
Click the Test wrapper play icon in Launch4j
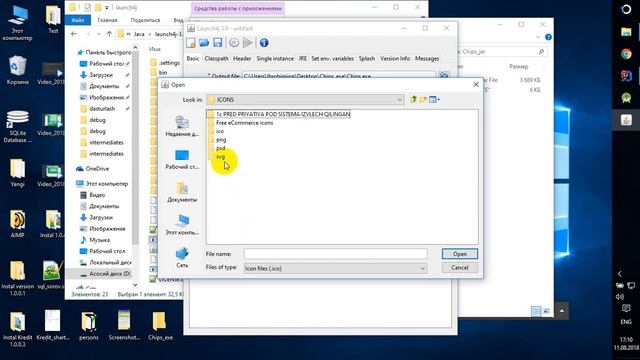point(247,43)
